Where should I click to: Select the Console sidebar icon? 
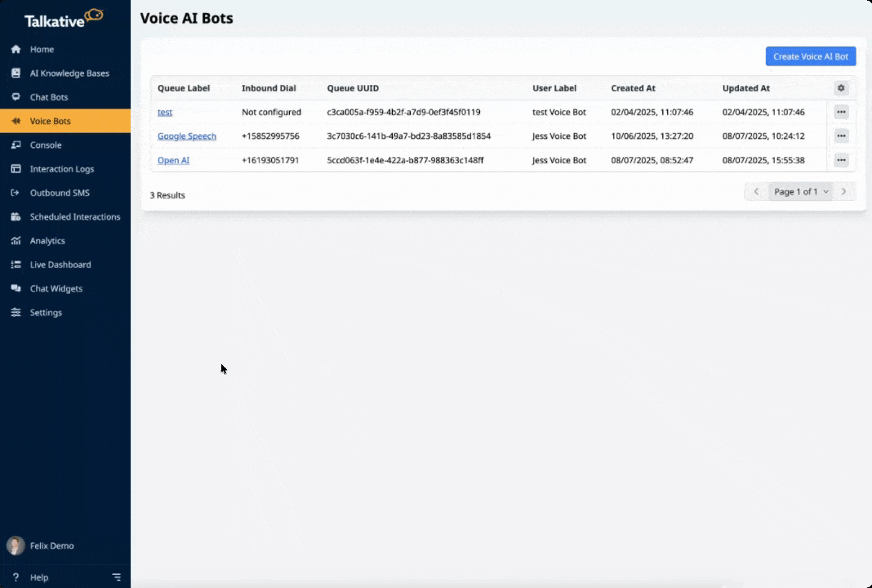pyautogui.click(x=16, y=145)
